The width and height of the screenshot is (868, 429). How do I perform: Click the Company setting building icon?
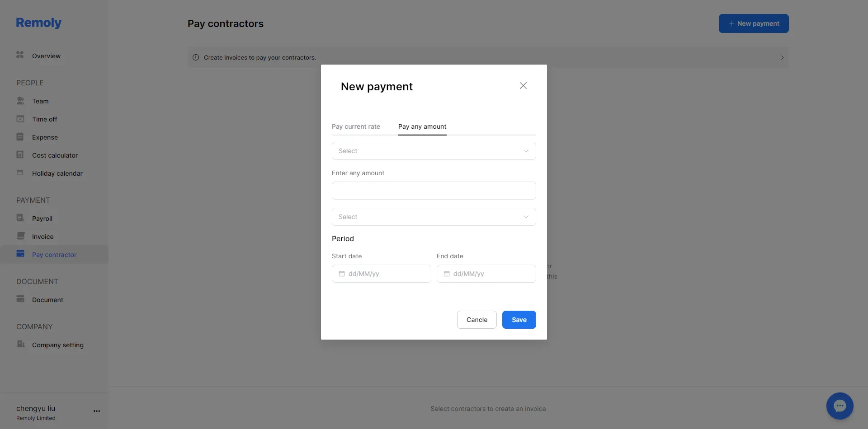pos(20,344)
